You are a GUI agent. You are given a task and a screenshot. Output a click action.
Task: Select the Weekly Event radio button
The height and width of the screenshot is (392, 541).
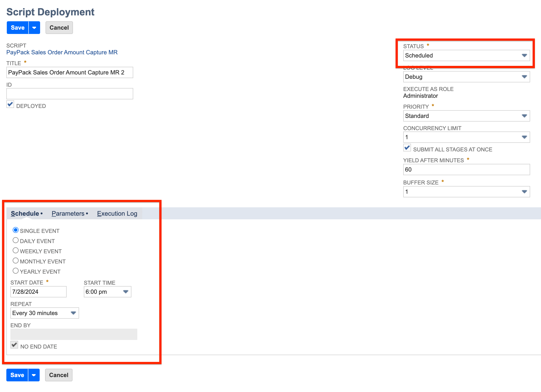[x=16, y=250]
